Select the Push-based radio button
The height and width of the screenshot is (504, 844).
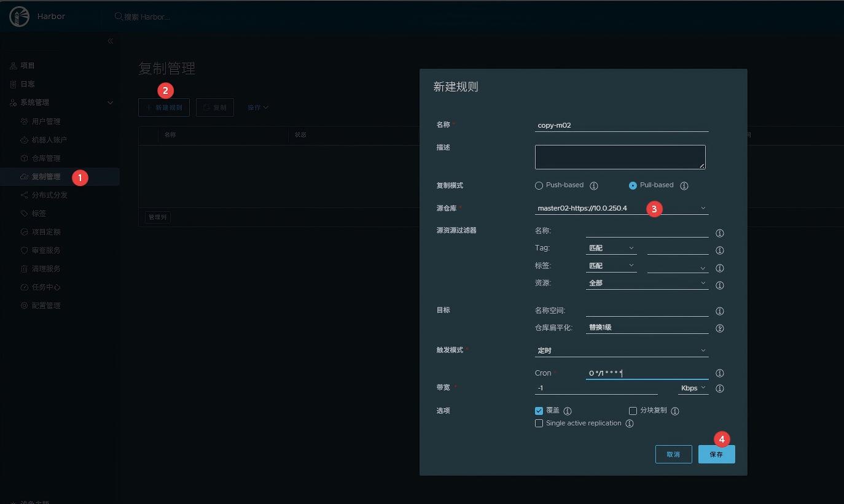point(539,185)
